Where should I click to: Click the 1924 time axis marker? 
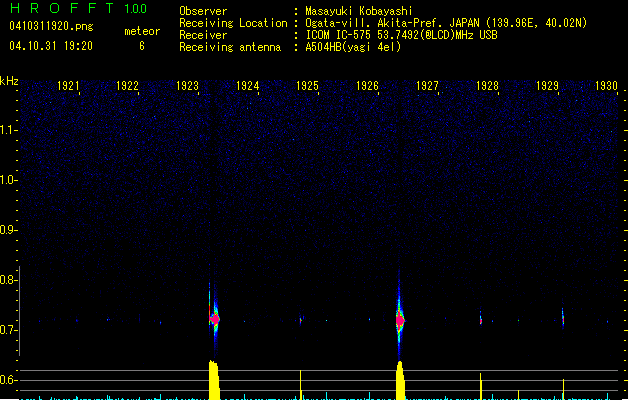click(248, 86)
